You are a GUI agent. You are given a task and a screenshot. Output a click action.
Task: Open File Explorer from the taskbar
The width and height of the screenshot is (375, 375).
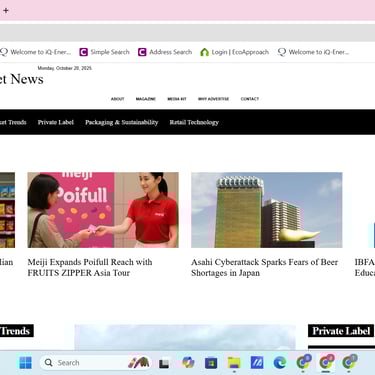coord(234,363)
